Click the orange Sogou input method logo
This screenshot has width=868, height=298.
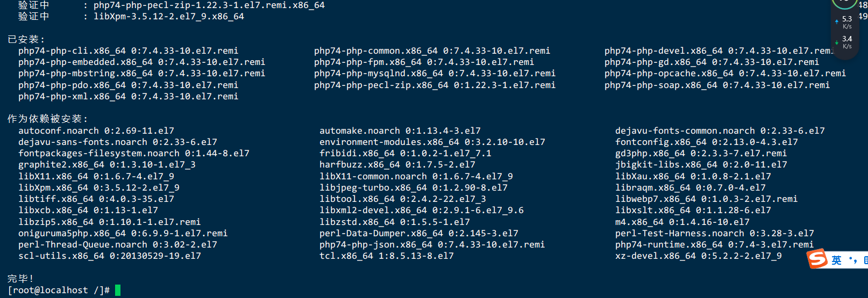coord(817,259)
